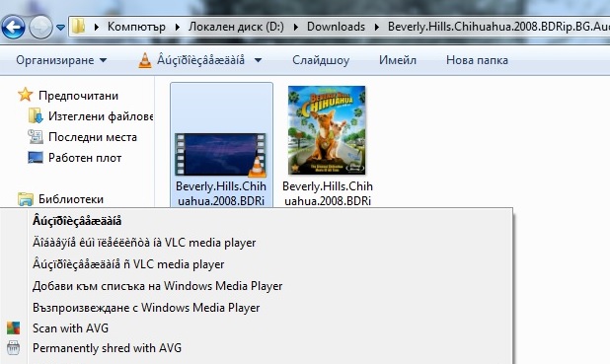Click the Имейл toolbar button
The height and width of the screenshot is (364, 610).
398,60
